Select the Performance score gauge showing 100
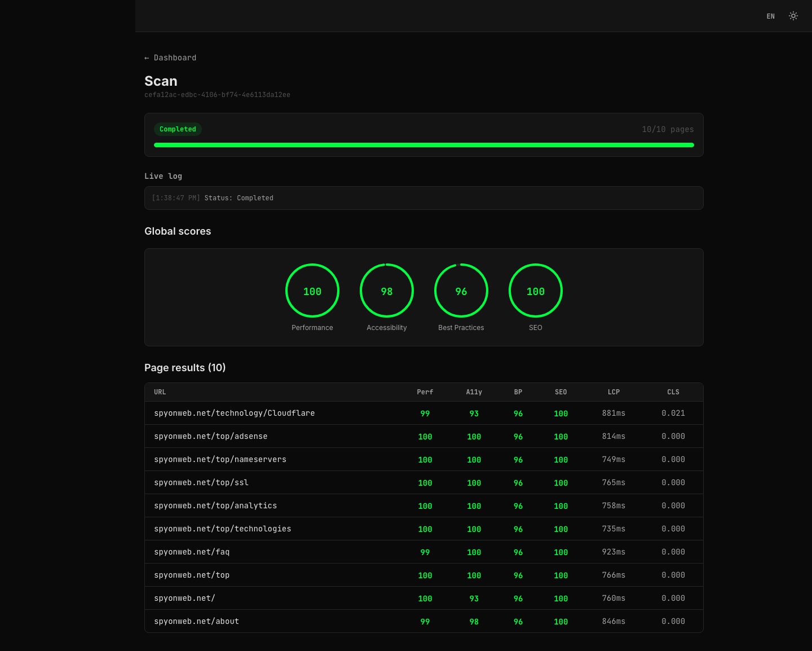Screen dimensions: 812x651 pyautogui.click(x=312, y=291)
